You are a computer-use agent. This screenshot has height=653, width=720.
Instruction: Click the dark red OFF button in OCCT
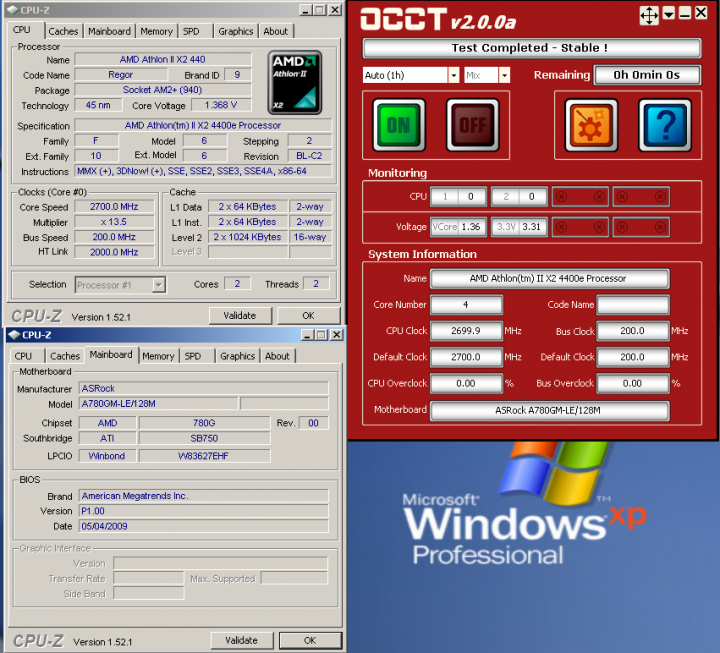coord(472,125)
